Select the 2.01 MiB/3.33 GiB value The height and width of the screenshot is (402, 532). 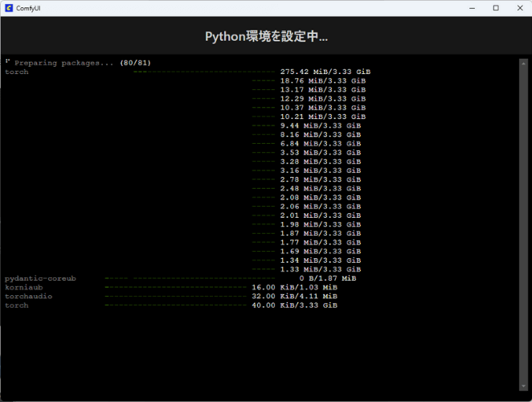(x=321, y=215)
